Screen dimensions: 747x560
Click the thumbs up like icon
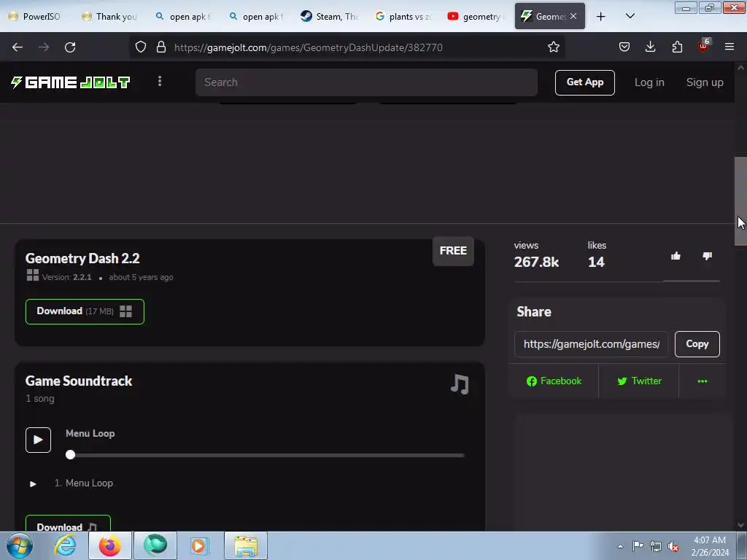pyautogui.click(x=676, y=256)
